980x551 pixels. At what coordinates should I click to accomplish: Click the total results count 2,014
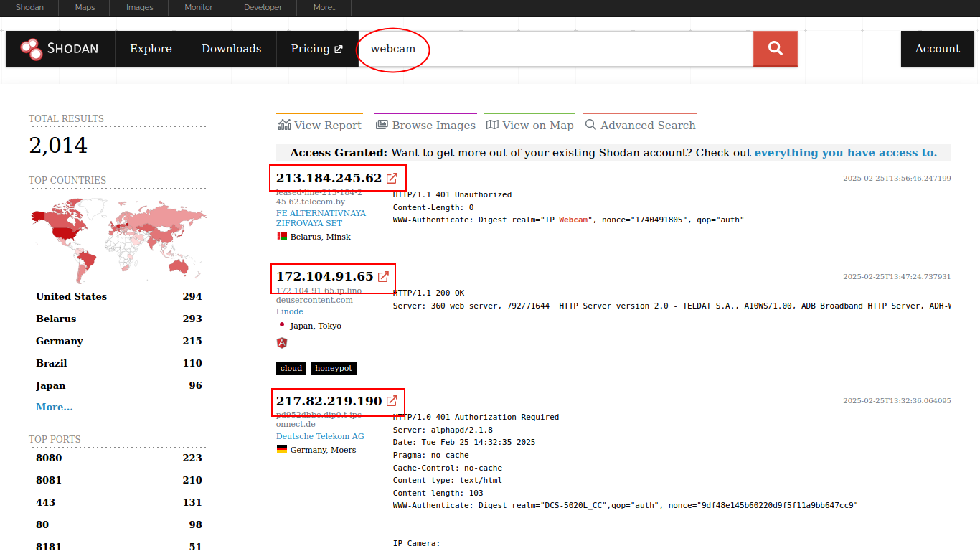coord(58,146)
